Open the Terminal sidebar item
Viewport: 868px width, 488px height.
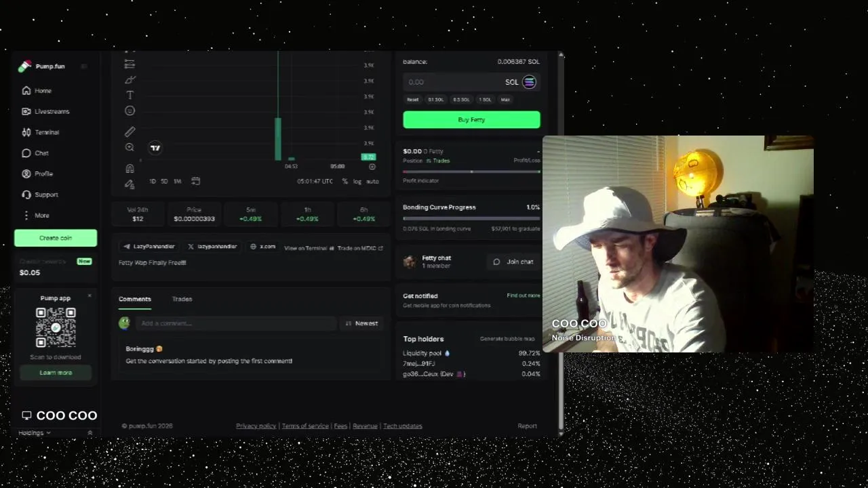pos(41,132)
